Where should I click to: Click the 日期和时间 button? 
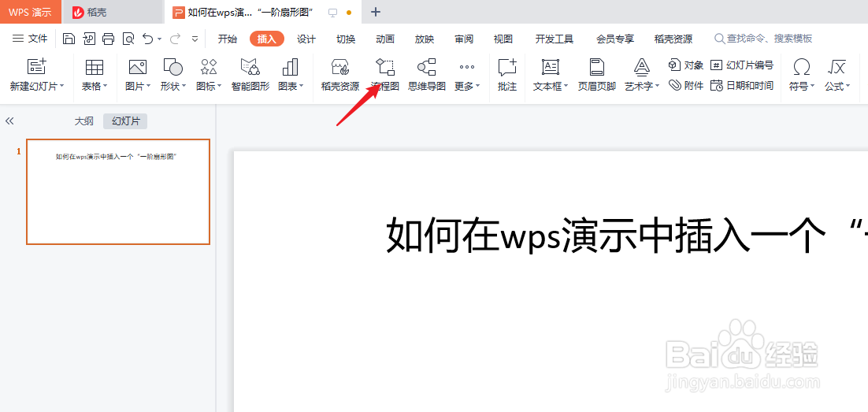tap(742, 85)
